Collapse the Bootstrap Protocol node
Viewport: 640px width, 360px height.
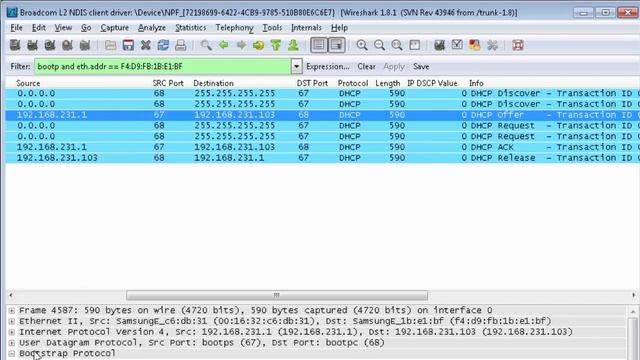coord(12,353)
